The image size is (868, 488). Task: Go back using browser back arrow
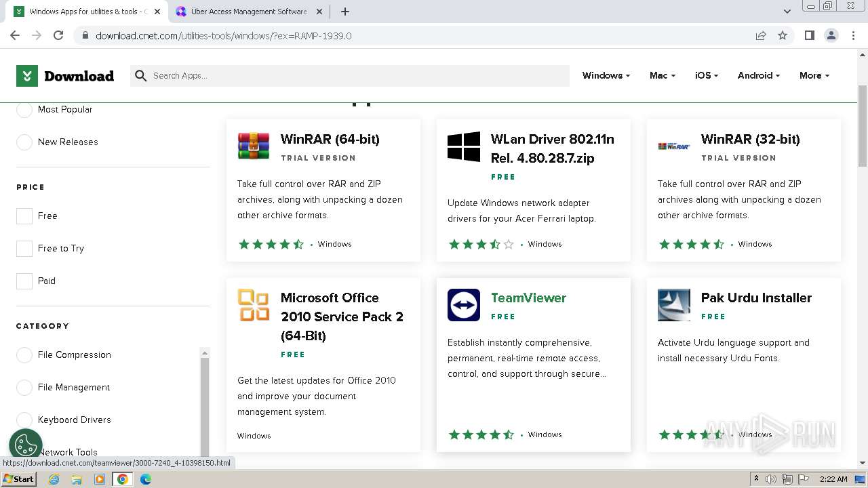tap(15, 35)
